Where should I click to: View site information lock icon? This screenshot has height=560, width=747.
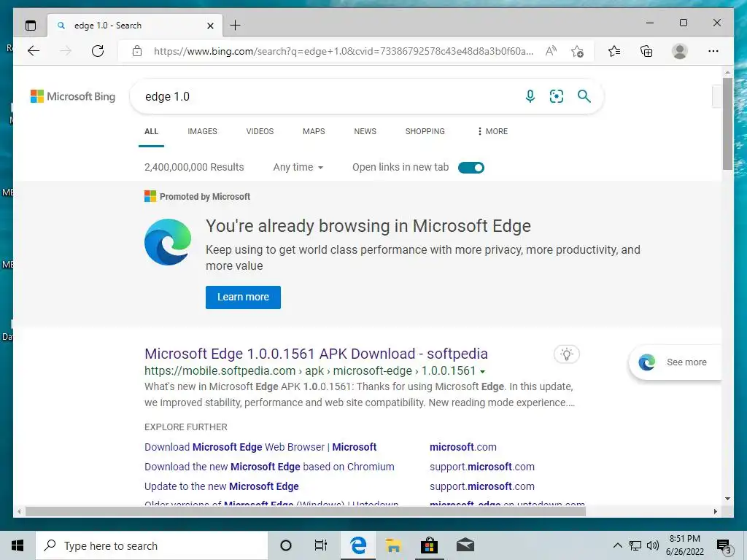click(x=137, y=51)
